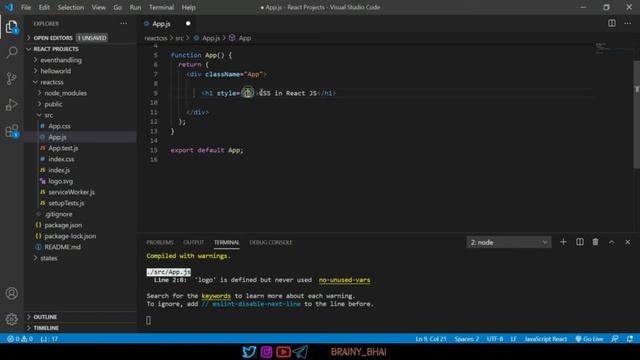Open the terminal selector '2: node' dropdown

click(509, 242)
